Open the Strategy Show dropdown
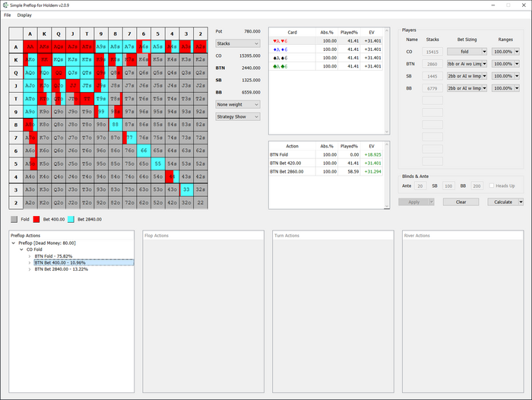 coord(238,117)
